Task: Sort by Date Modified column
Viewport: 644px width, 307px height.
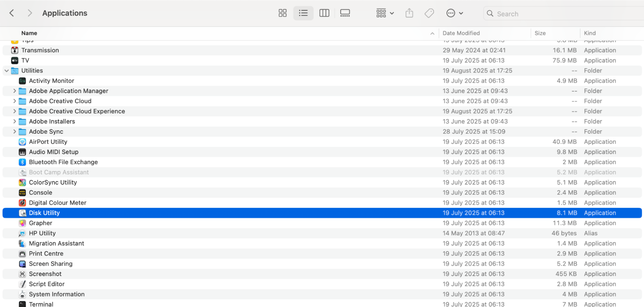Action: click(461, 33)
